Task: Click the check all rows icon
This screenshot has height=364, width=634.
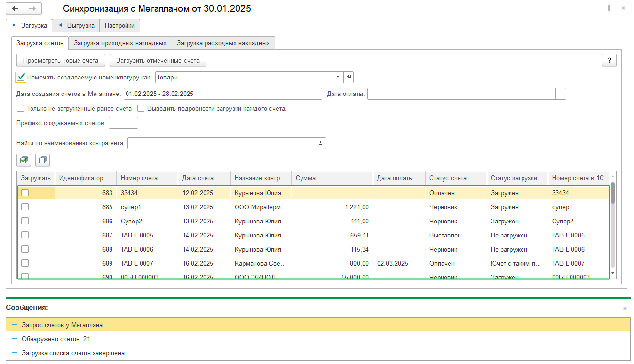Action: click(24, 159)
